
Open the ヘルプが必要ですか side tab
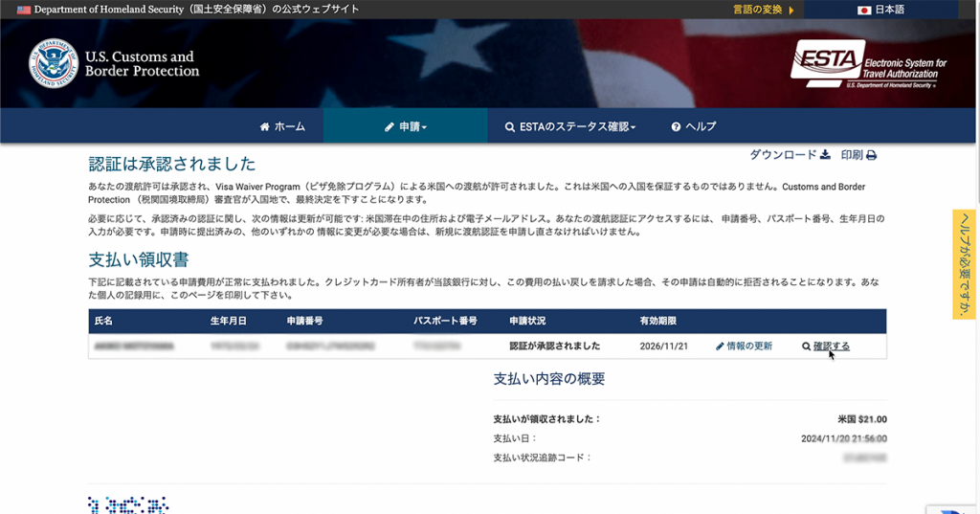[964, 264]
